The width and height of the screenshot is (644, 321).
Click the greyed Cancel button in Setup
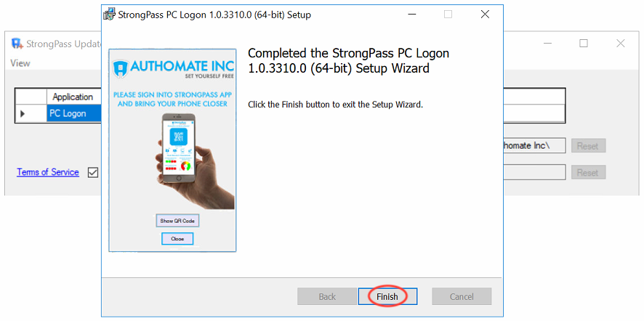pyautogui.click(x=462, y=296)
